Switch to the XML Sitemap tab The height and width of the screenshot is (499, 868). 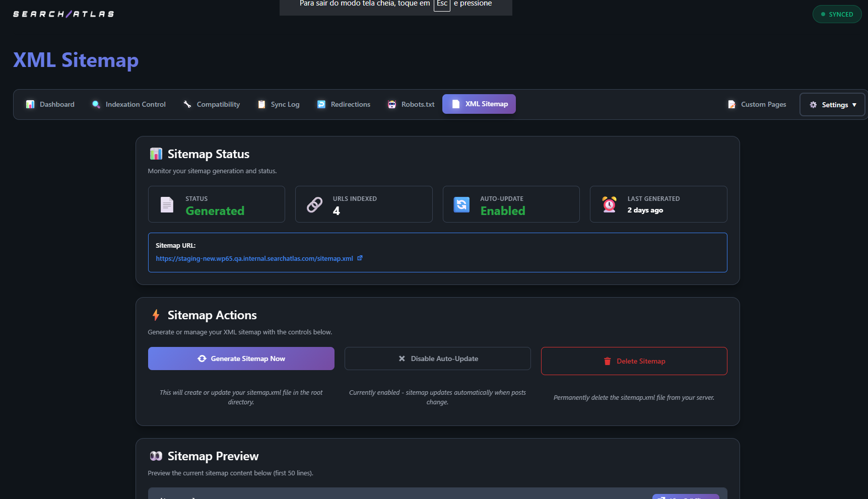(479, 104)
